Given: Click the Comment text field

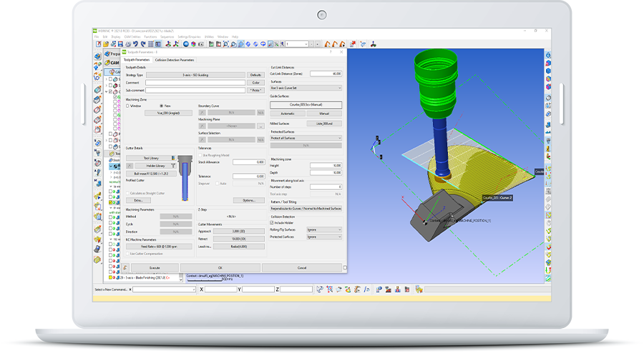Looking at the screenshot, I should tap(195, 82).
